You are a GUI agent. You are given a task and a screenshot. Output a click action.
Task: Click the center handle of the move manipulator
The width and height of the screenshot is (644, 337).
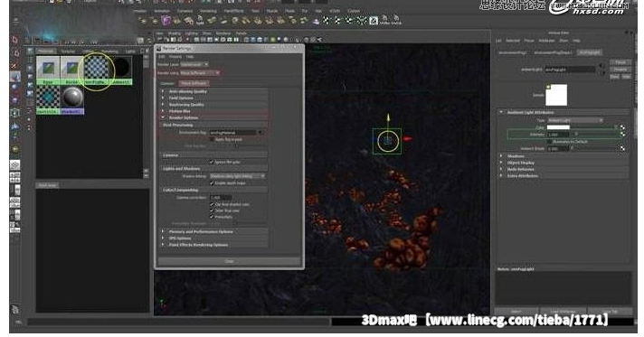pyautogui.click(x=388, y=141)
